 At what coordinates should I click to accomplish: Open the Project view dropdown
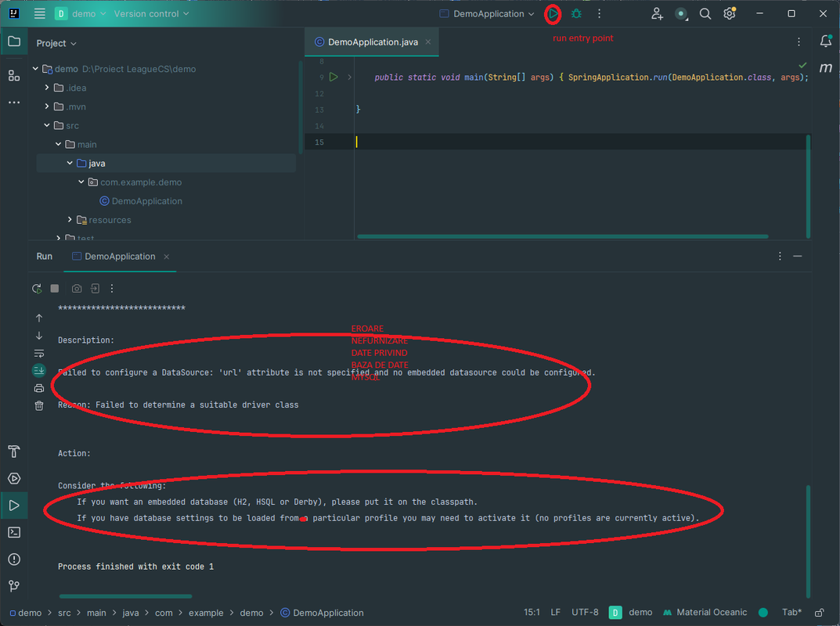[x=56, y=43]
